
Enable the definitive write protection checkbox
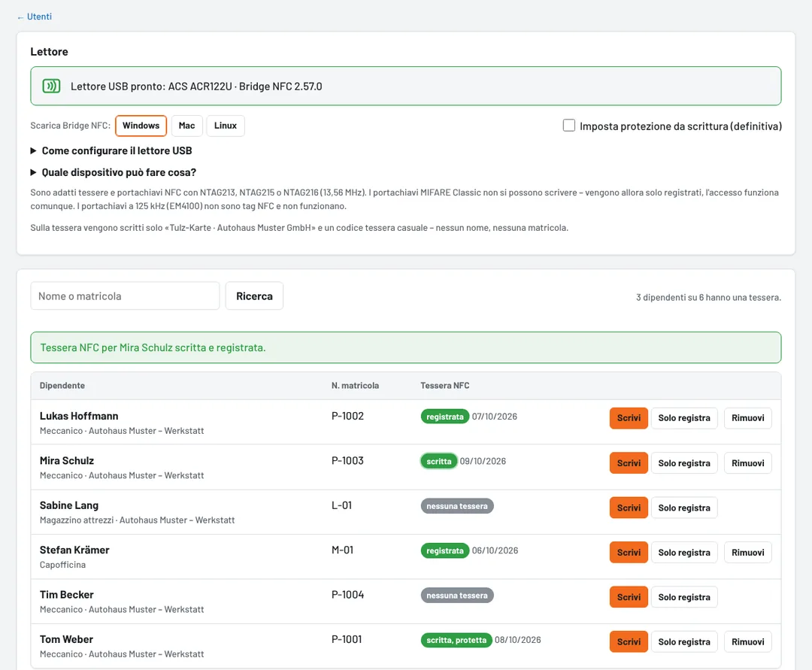pyautogui.click(x=568, y=126)
